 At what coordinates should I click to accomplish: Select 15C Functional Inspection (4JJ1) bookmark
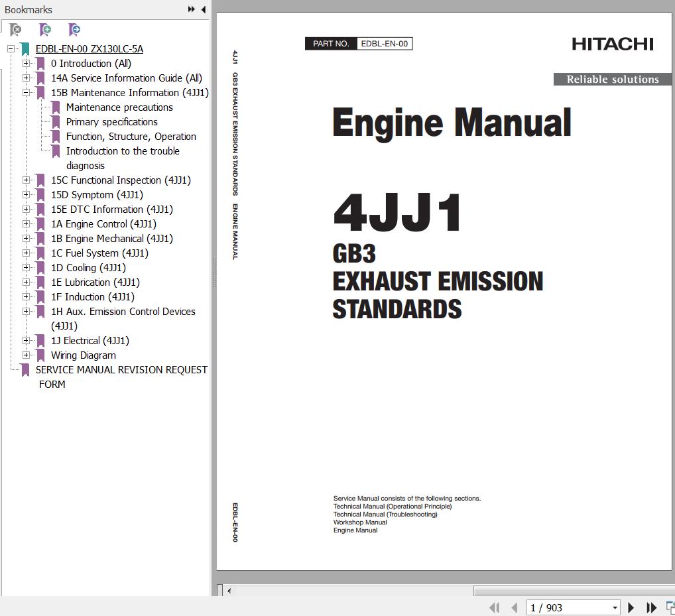(x=121, y=180)
